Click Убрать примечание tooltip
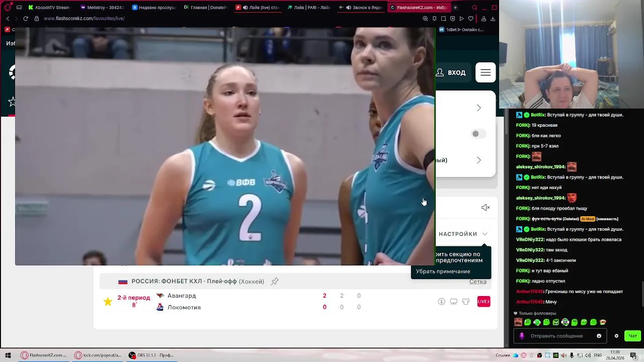Viewport: 644px width, 362px height. coord(443,271)
